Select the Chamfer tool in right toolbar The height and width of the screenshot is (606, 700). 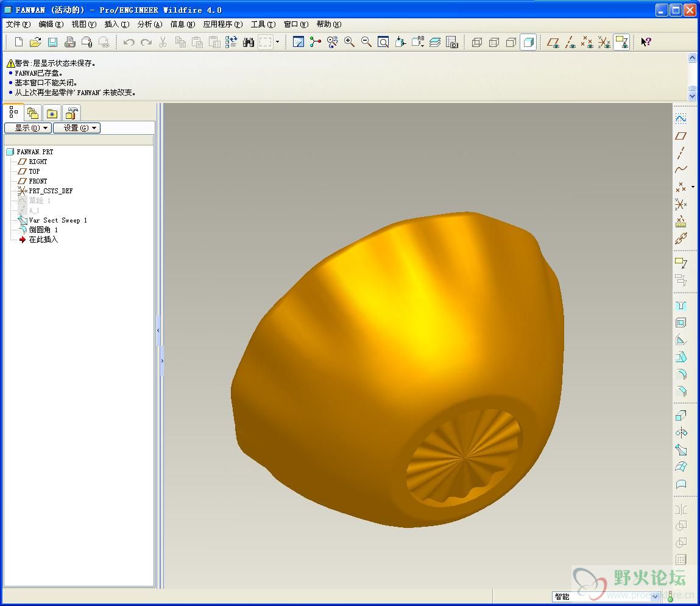pyautogui.click(x=681, y=391)
